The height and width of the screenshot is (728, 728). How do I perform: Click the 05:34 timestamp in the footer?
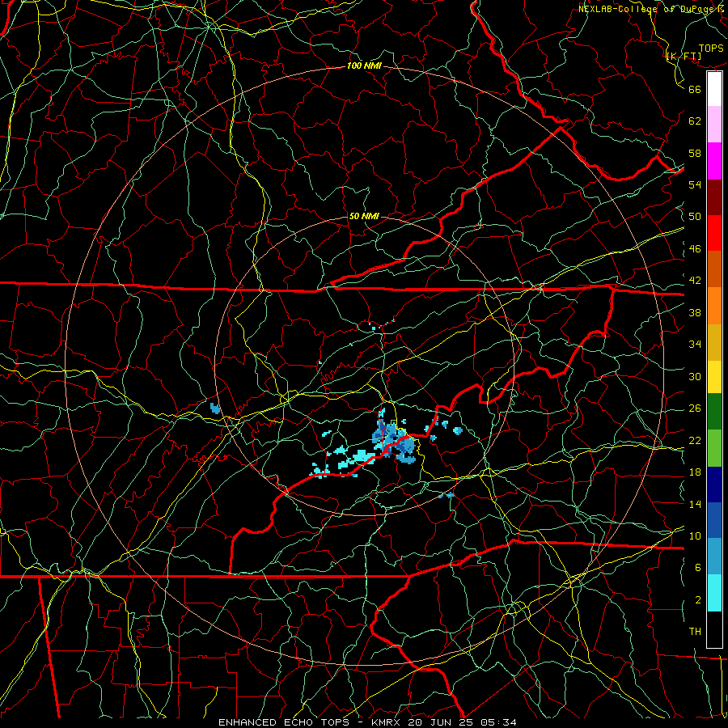coord(498,722)
